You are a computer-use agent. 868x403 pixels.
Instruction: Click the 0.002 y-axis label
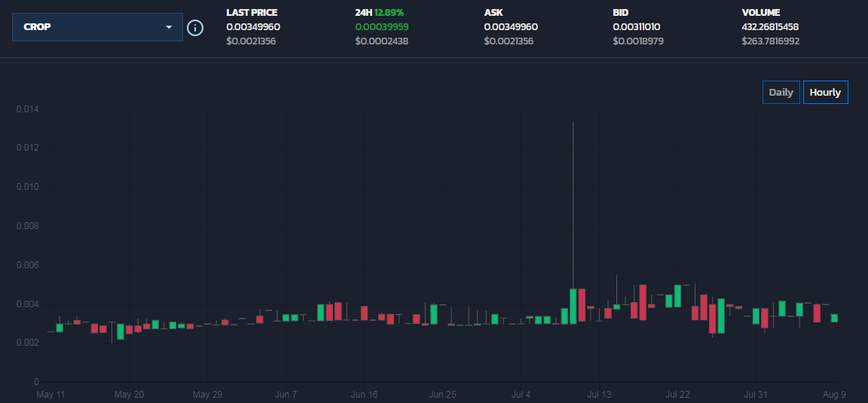pyautogui.click(x=28, y=343)
